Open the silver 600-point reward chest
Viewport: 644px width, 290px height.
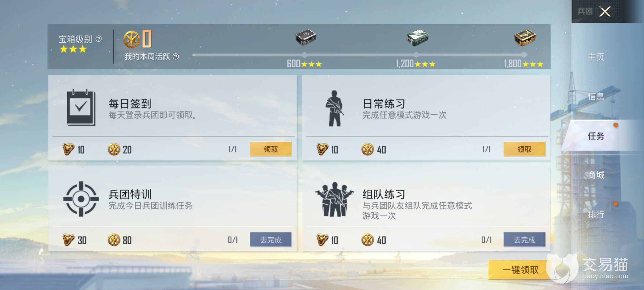[x=306, y=37]
